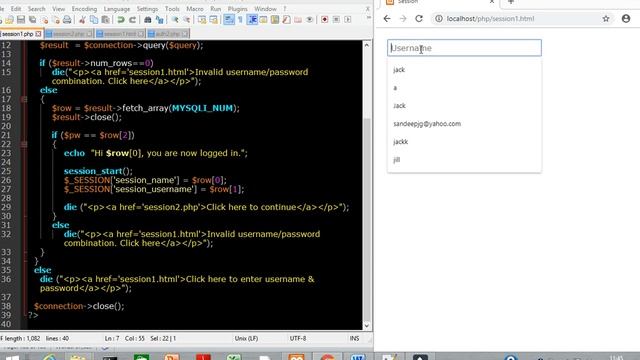Select the lowercase 'jack' first suggestion
Image resolution: width=640 pixels, height=360 pixels.
[x=464, y=70]
